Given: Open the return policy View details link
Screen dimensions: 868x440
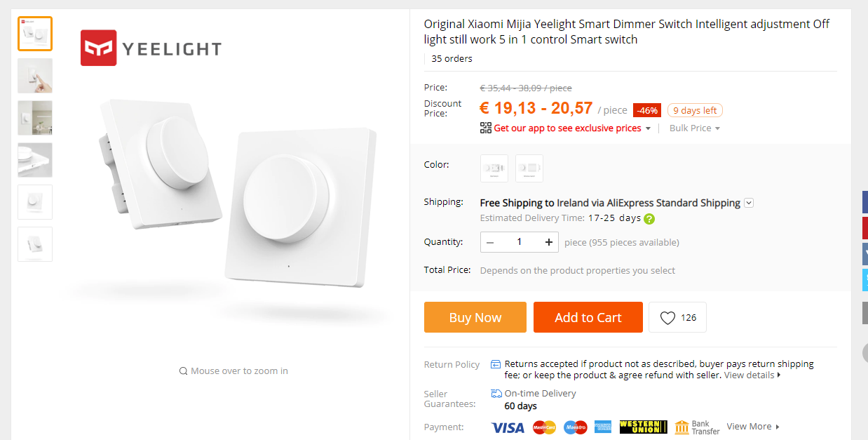Looking at the screenshot, I should pos(752,375).
